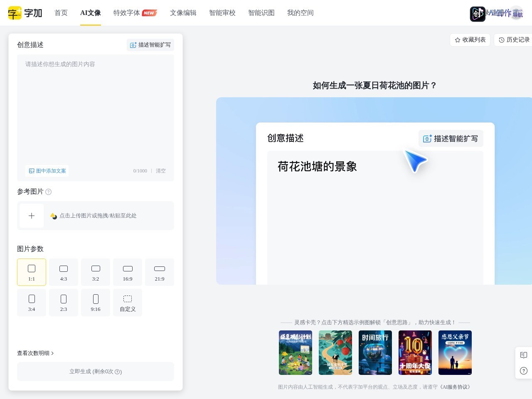532x399 pixels.
Task: Expand 查看次数明细 details
Action: point(35,353)
